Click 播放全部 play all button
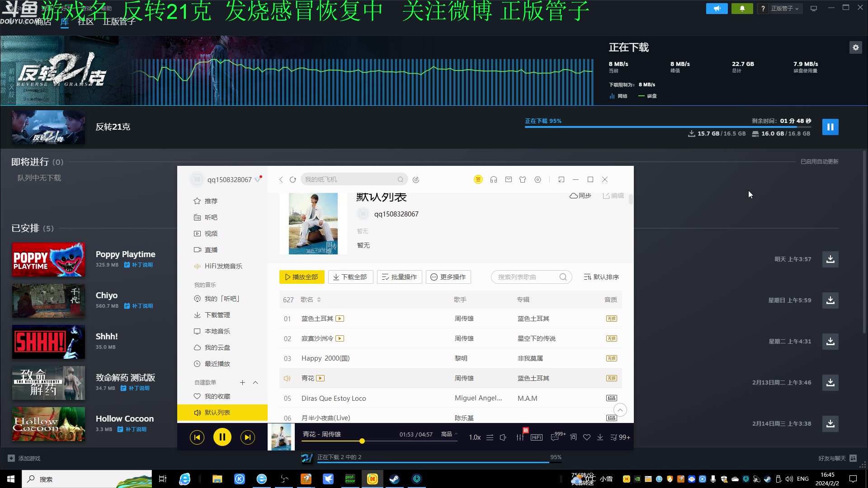 (302, 277)
